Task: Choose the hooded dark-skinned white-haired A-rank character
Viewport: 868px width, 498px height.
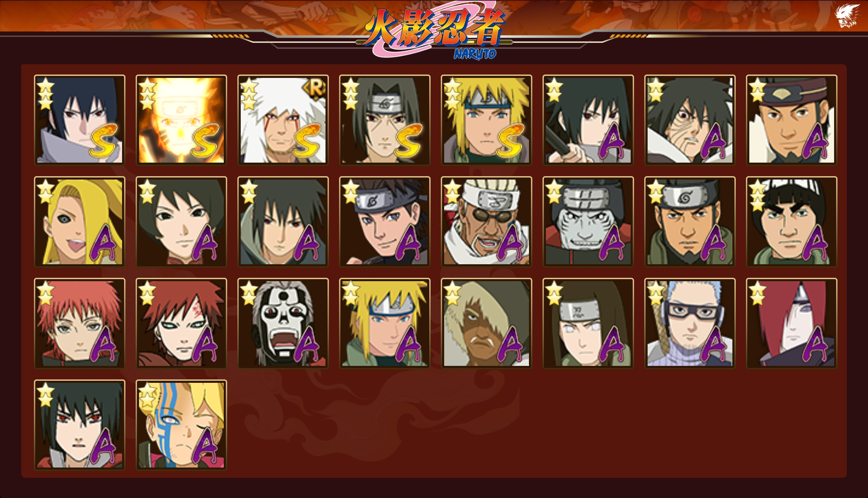Action: 486,323
